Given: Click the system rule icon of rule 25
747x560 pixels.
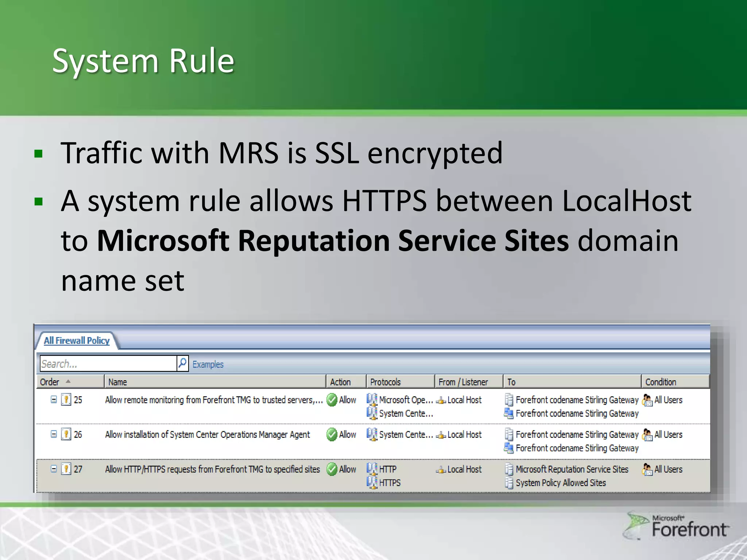Looking at the screenshot, I should [x=66, y=400].
